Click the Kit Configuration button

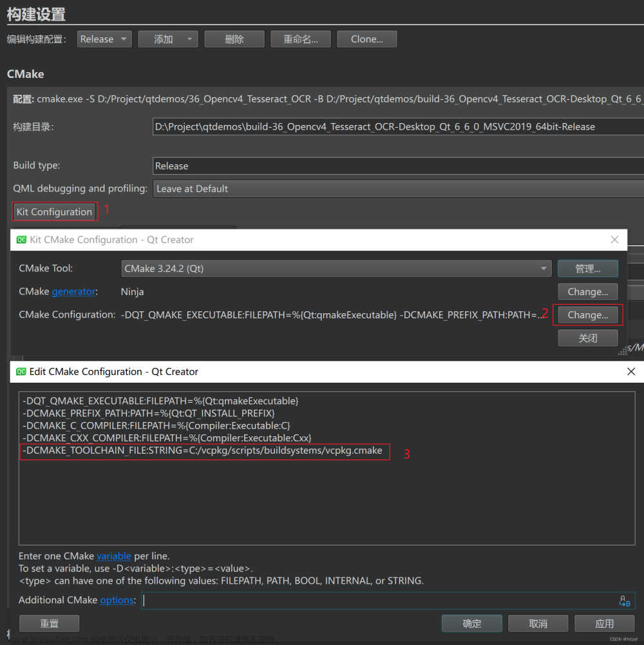tap(54, 212)
